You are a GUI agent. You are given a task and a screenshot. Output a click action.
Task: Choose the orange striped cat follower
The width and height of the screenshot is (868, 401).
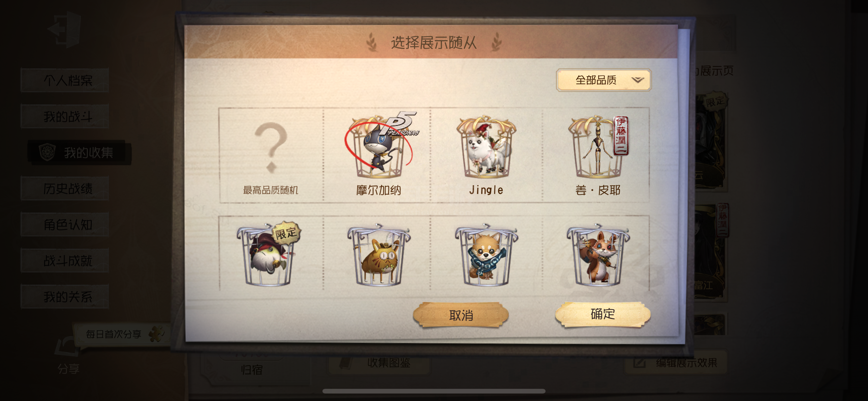click(378, 255)
